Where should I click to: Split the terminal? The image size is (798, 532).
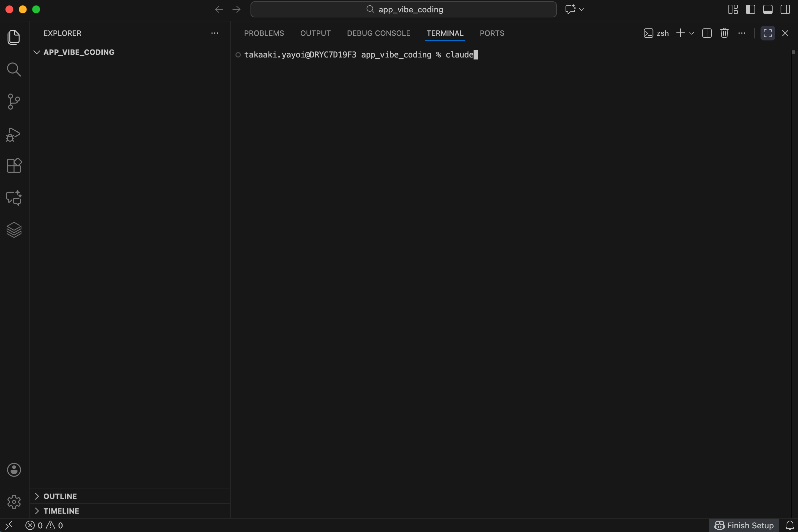(707, 33)
